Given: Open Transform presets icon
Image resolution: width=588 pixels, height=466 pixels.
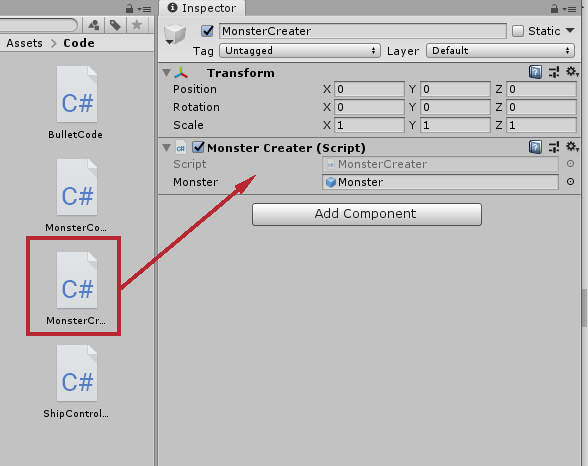Looking at the screenshot, I should pyautogui.click(x=554, y=72).
